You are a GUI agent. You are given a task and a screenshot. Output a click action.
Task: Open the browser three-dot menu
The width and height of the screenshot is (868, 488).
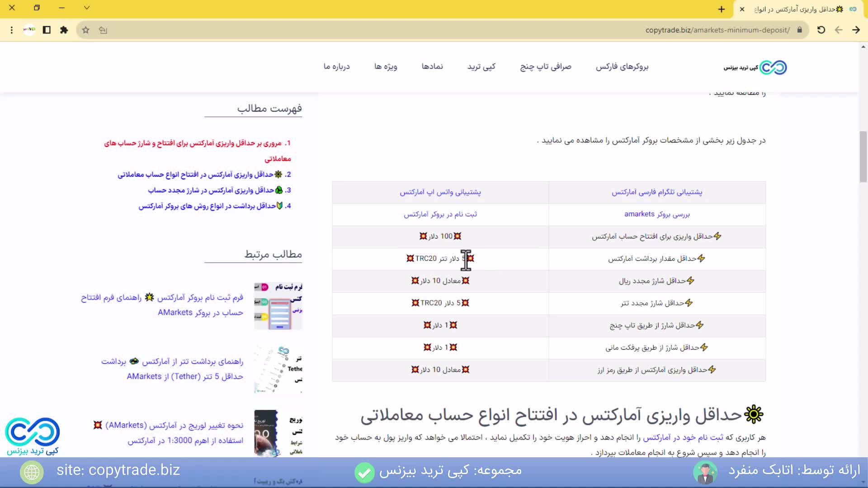[12, 30]
